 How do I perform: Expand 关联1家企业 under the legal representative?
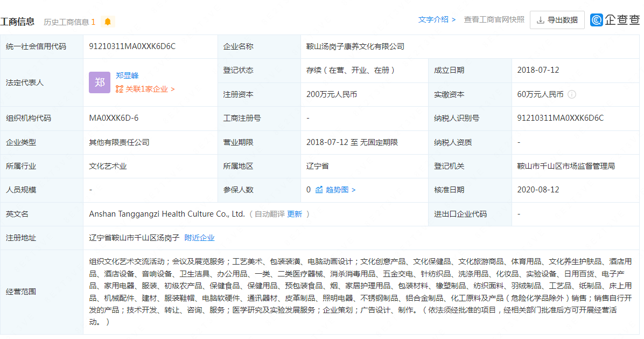click(x=145, y=89)
